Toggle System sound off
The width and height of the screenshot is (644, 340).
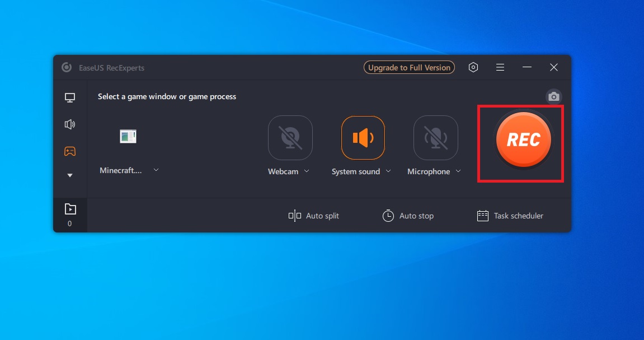pos(363,138)
